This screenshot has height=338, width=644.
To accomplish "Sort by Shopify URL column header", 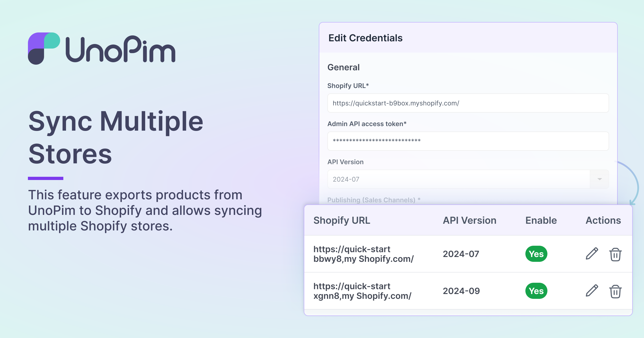I will [342, 220].
